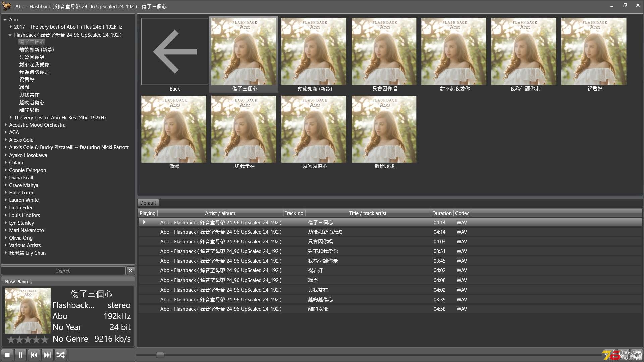Rate track with the third star
Image resolution: width=644 pixels, height=362 pixels.
pyautogui.click(x=28, y=340)
